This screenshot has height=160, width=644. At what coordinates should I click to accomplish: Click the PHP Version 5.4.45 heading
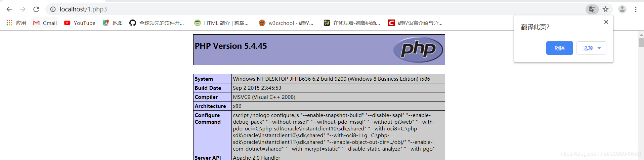click(x=231, y=46)
